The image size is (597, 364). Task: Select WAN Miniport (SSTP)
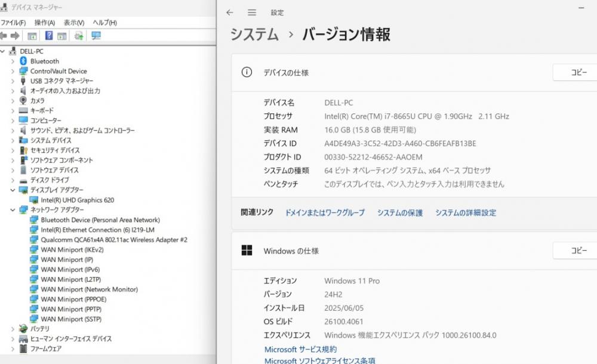[71, 319]
